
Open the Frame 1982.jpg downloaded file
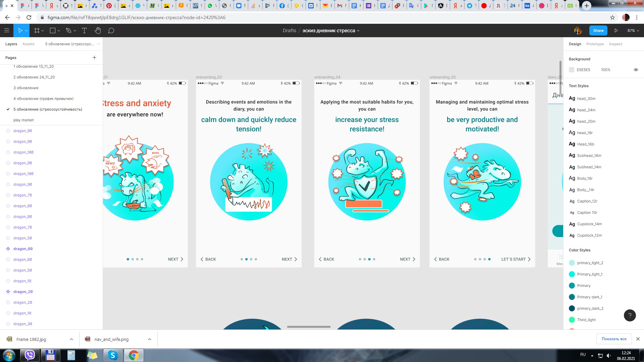31,339
